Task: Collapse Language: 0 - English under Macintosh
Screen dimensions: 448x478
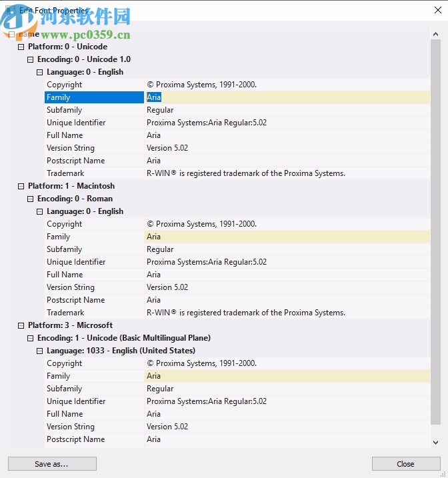Action: click(39, 211)
